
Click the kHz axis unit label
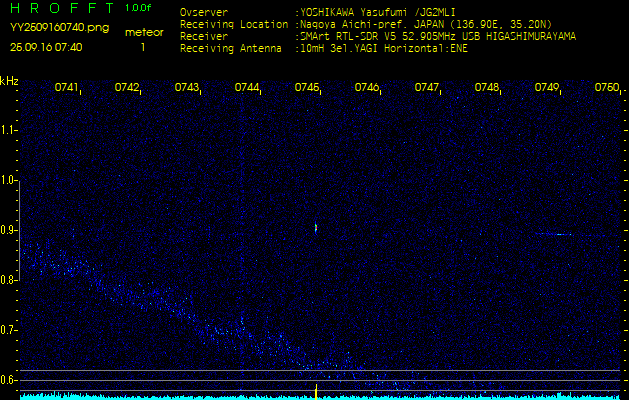(x=9, y=81)
